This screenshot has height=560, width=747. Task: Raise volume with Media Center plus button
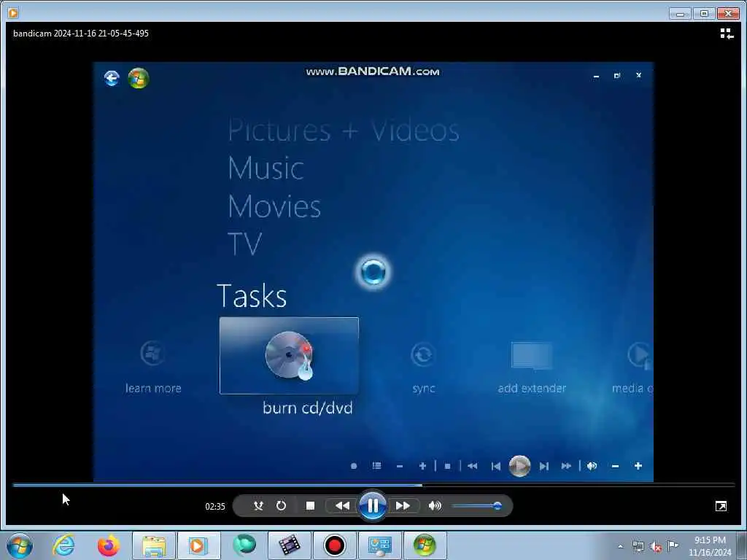(x=638, y=466)
